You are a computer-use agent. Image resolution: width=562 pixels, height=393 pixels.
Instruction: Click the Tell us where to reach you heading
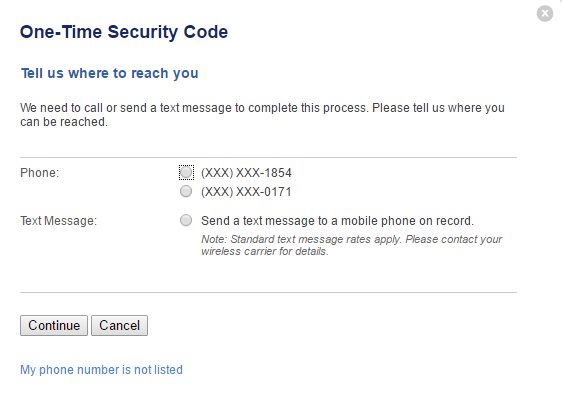(x=110, y=73)
